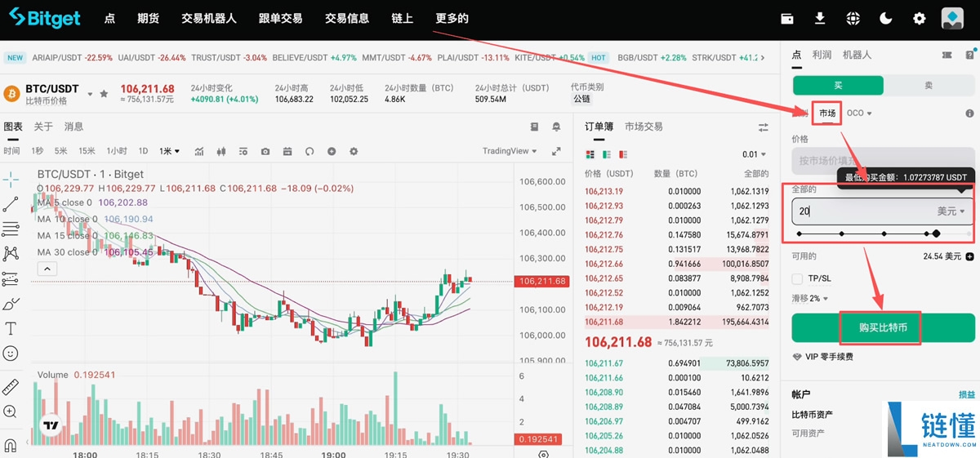Open chart indicators icon
Screen dimensions: 980x458
[x=198, y=152]
